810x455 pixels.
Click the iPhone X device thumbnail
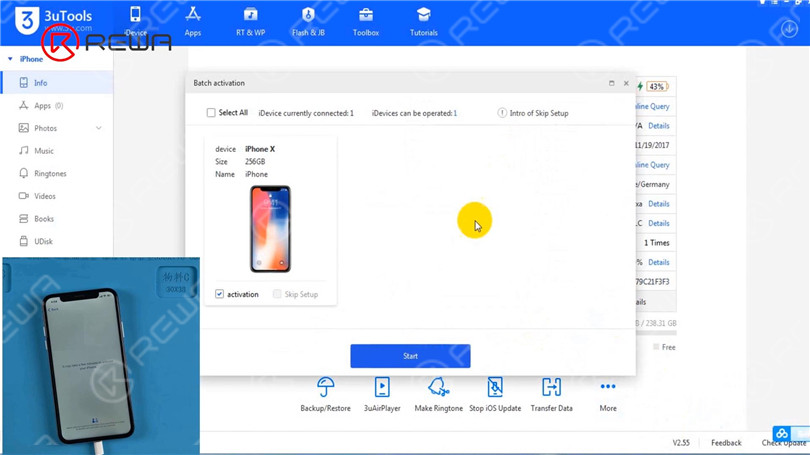click(270, 229)
